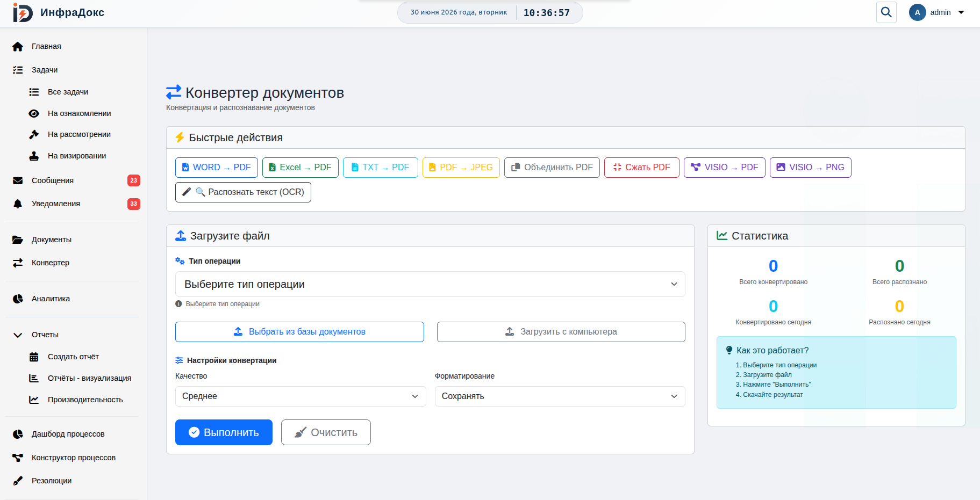This screenshot has height=500, width=980.
Task: Click the diagram icon beside Конструктор процессов
Action: pyautogui.click(x=18, y=458)
